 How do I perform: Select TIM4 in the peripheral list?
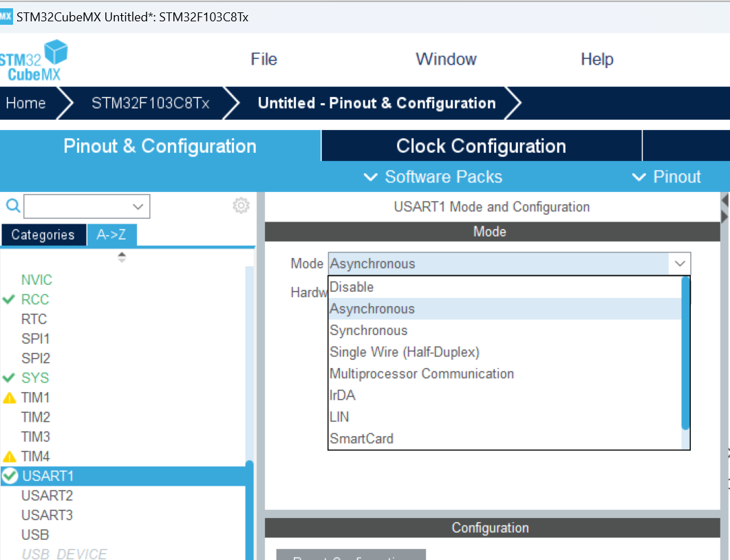35,456
